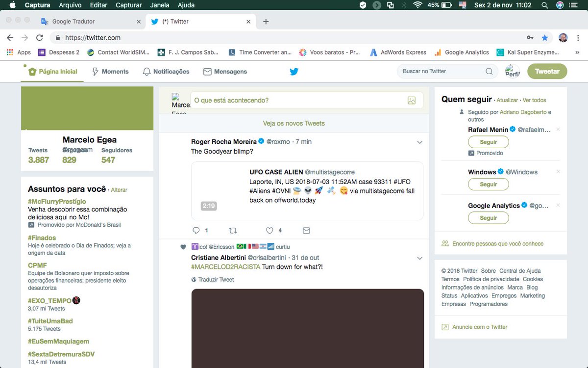Screen dimensions: 588x368
Task: Open Notificações tab
Action: tap(166, 72)
